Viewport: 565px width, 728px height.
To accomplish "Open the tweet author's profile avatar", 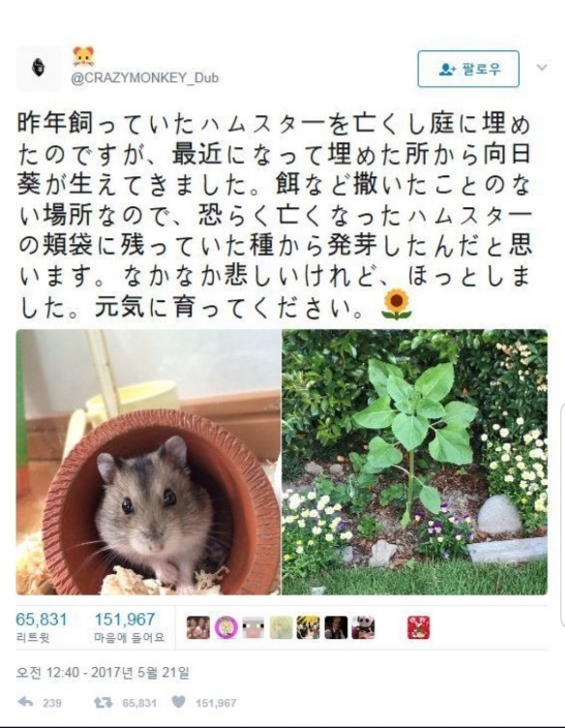I will coord(39,68).
